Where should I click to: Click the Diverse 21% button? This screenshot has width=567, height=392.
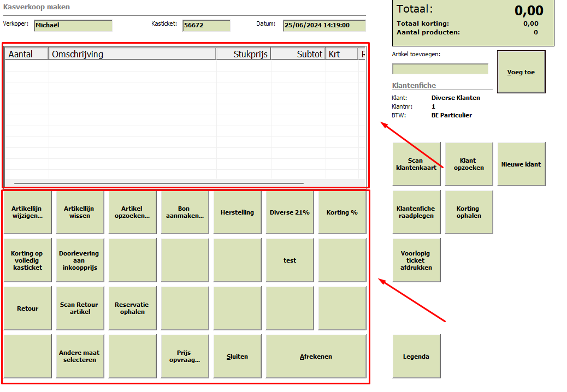(x=290, y=212)
